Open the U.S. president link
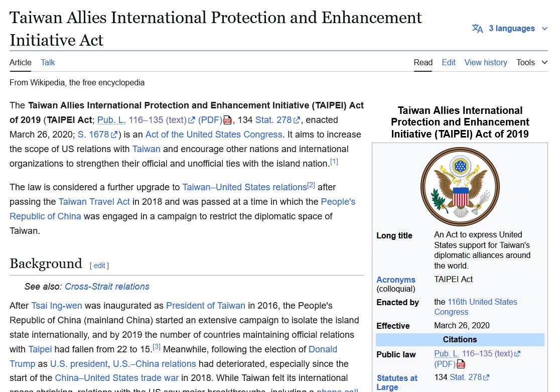560x392 pixels. 79,364
